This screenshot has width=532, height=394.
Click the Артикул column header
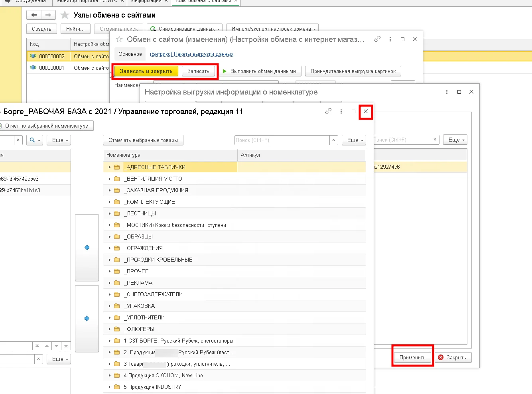(x=301, y=155)
